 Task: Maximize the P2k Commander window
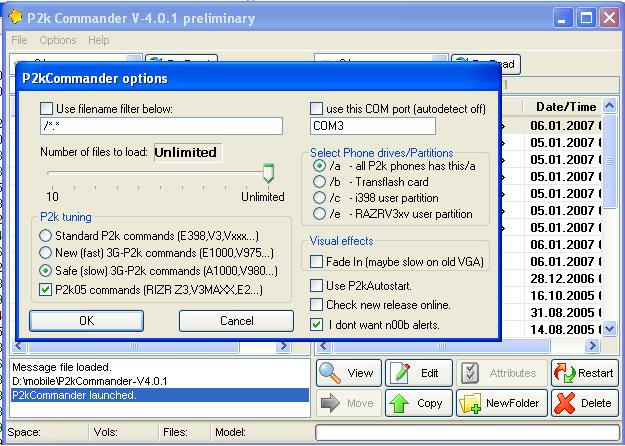tap(586, 18)
